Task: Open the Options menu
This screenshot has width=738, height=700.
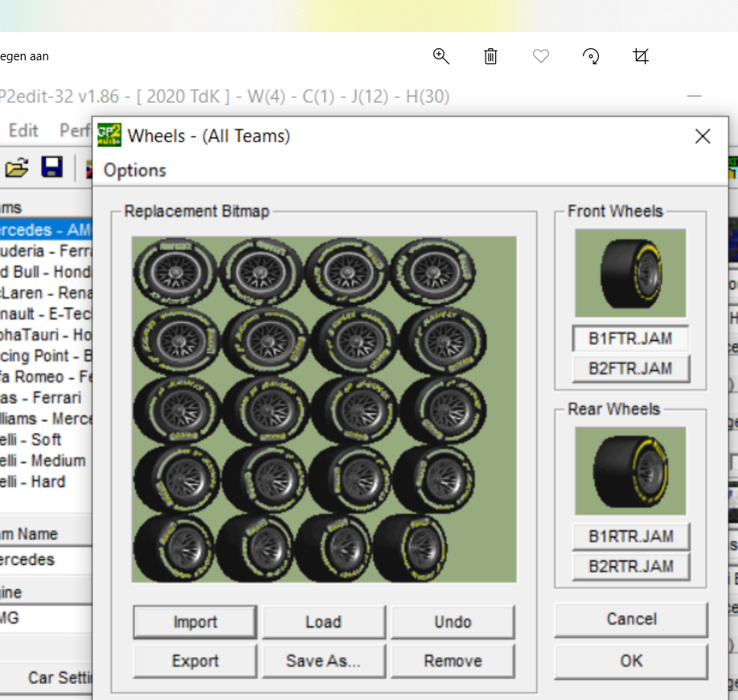Action: click(x=135, y=170)
